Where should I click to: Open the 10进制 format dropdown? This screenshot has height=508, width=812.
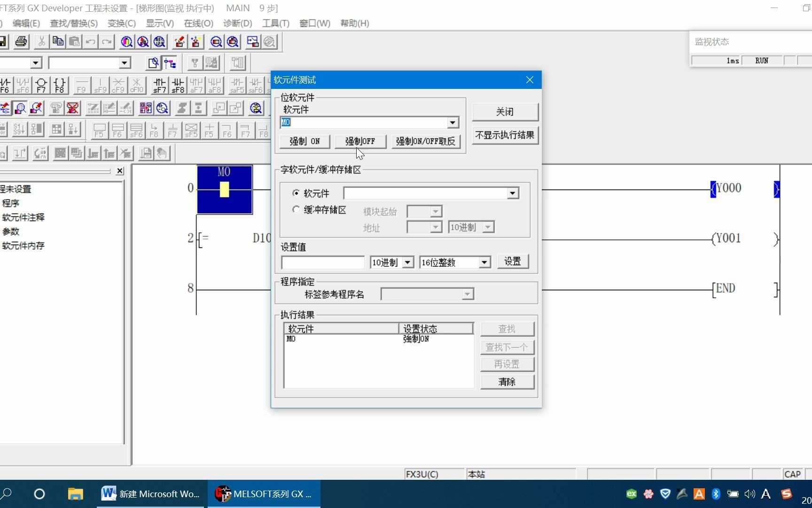pyautogui.click(x=407, y=262)
